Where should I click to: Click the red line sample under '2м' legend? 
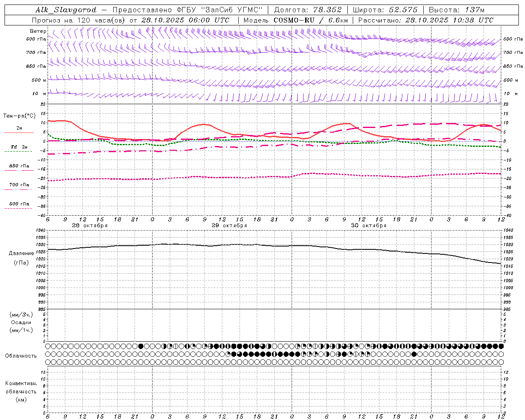(19, 132)
